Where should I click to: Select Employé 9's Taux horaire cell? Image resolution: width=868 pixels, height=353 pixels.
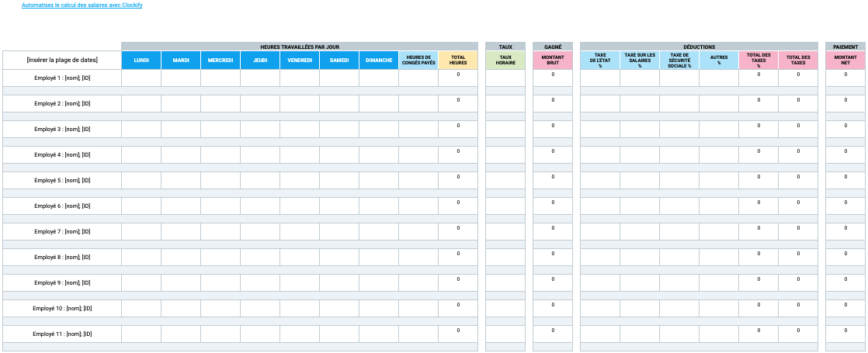coord(505,282)
